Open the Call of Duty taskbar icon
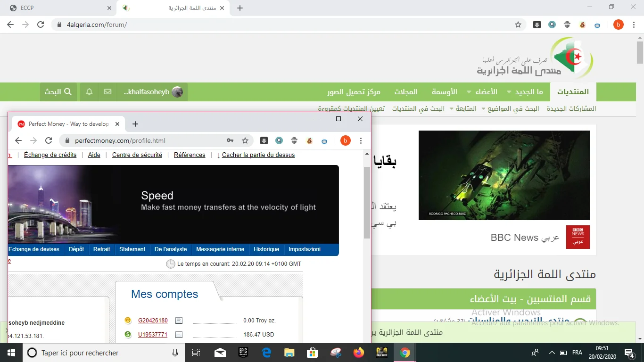 pos(382,353)
